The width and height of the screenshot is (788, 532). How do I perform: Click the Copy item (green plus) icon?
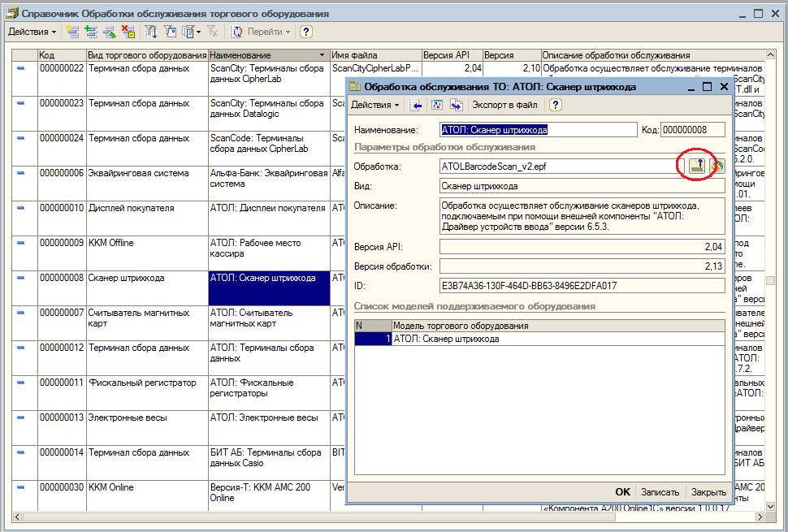[x=91, y=32]
